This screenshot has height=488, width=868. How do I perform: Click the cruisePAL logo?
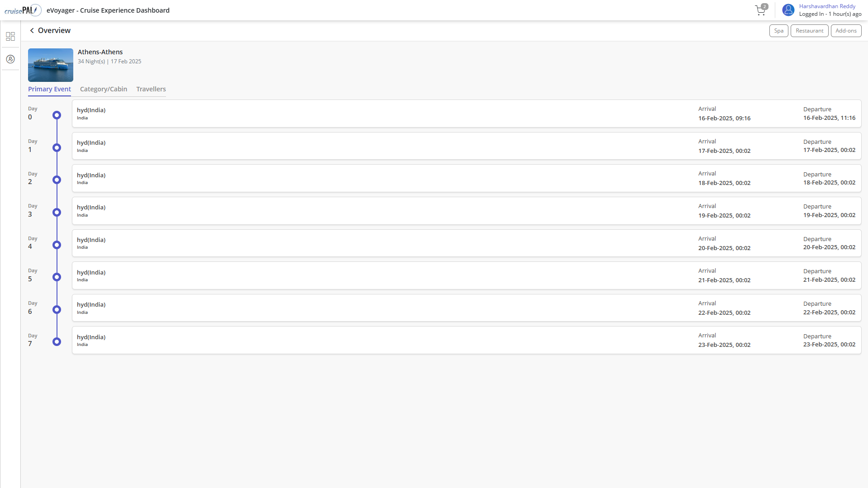tap(23, 10)
